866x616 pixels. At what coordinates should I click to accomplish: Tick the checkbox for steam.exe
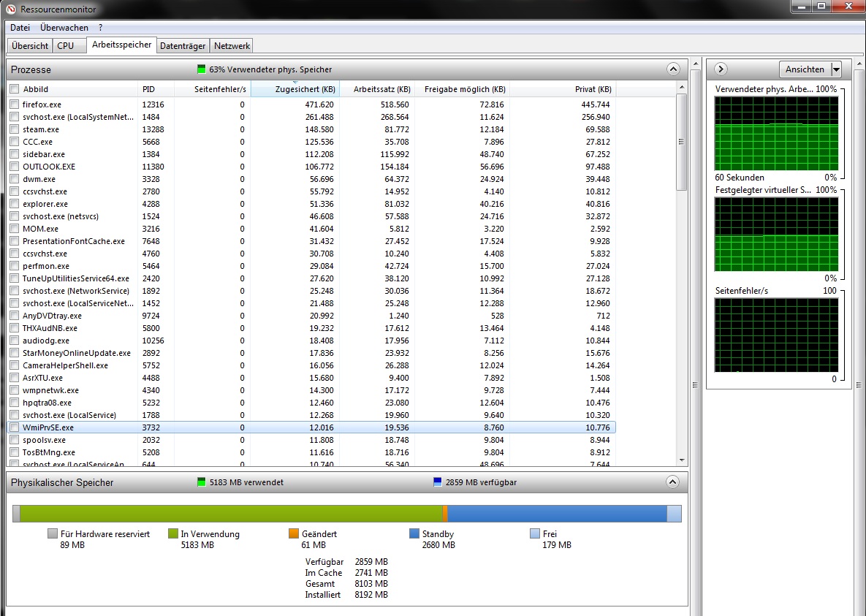[x=15, y=129]
